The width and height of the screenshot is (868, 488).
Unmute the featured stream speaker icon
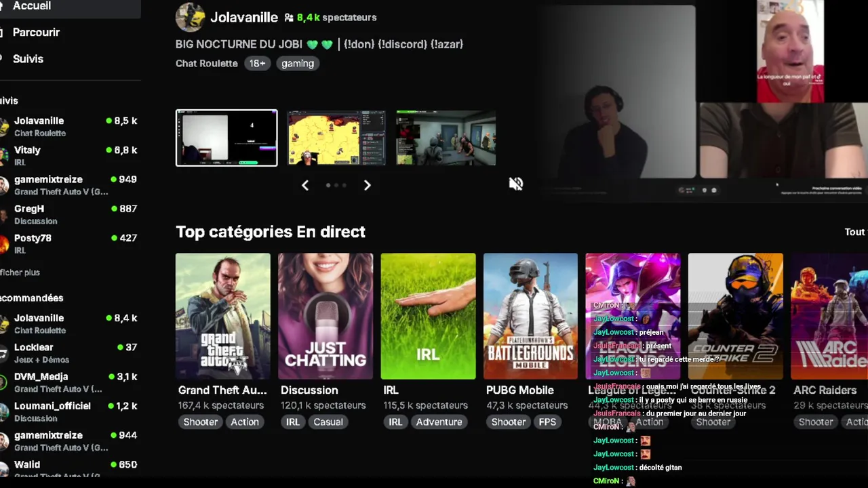click(516, 184)
